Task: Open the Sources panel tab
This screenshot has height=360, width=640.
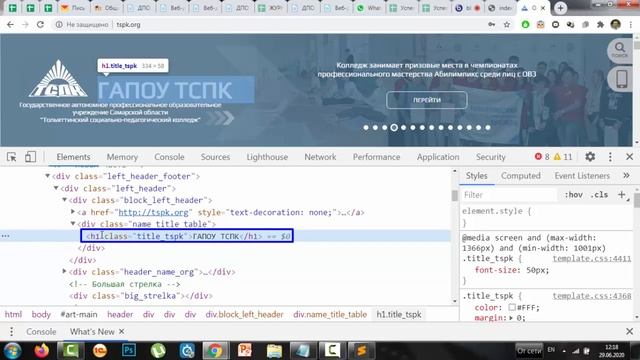Action: (x=216, y=157)
